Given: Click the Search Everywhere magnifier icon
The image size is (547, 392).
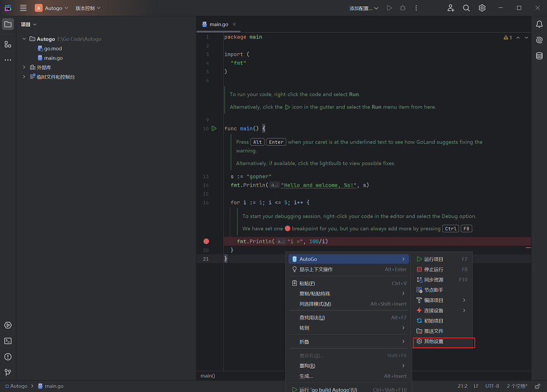Looking at the screenshot, I should pyautogui.click(x=466, y=8).
